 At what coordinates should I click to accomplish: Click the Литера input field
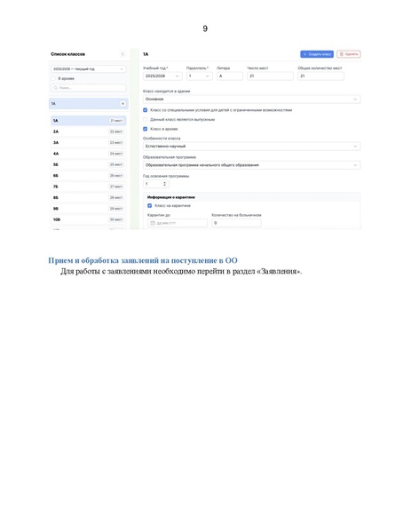[230, 76]
